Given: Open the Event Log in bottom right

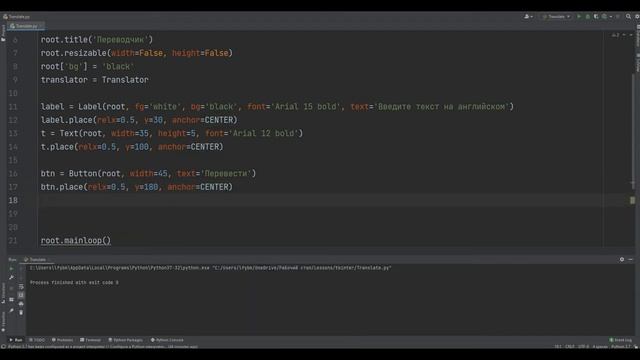Looking at the screenshot, I should (x=621, y=340).
